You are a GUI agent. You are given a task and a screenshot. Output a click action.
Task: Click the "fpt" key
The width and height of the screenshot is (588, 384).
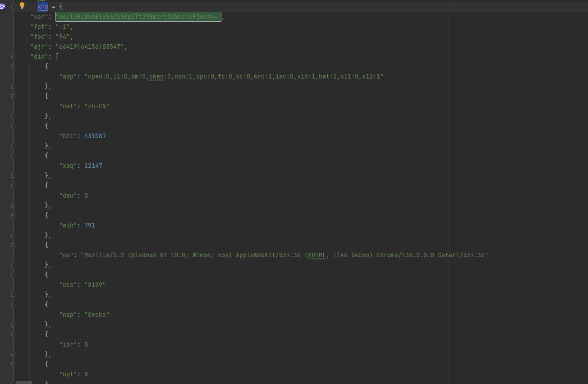coord(39,27)
